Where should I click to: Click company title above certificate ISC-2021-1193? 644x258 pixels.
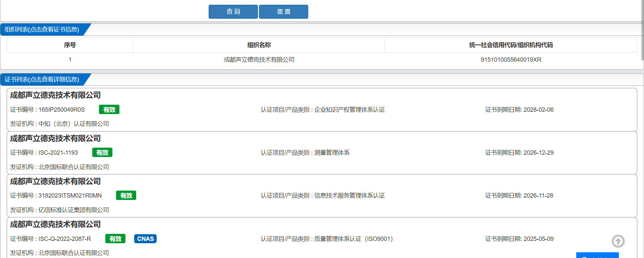pyautogui.click(x=55, y=139)
